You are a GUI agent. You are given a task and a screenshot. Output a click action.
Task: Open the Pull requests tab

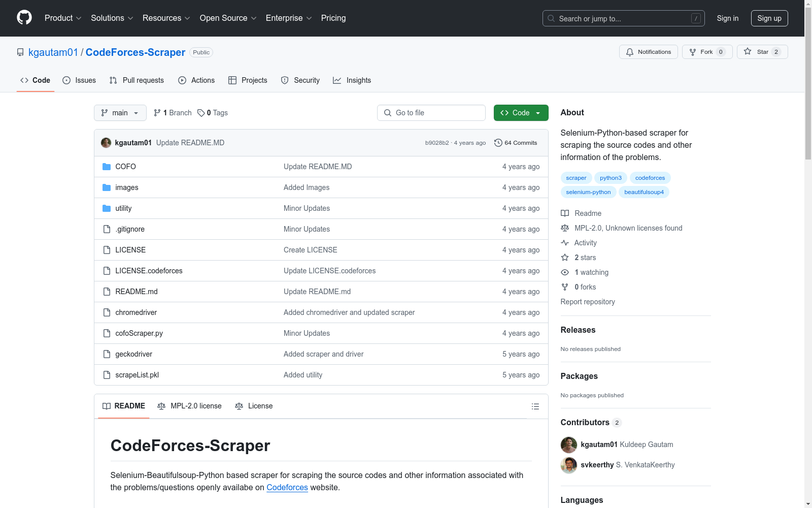[x=137, y=80]
